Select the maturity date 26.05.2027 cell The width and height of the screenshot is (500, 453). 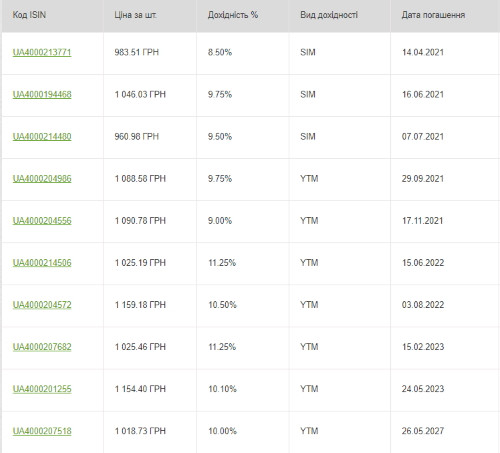pyautogui.click(x=445, y=432)
